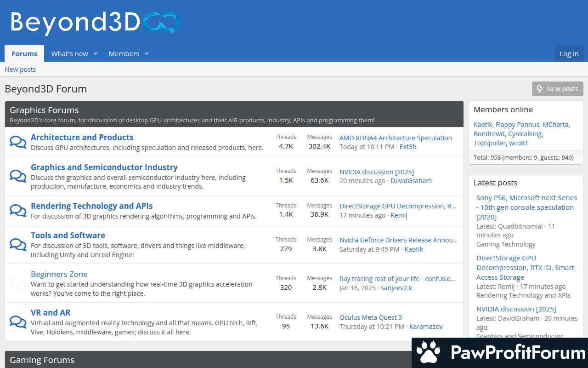Open AMD RDNA4 Architecture Speculation thread

[x=396, y=138]
